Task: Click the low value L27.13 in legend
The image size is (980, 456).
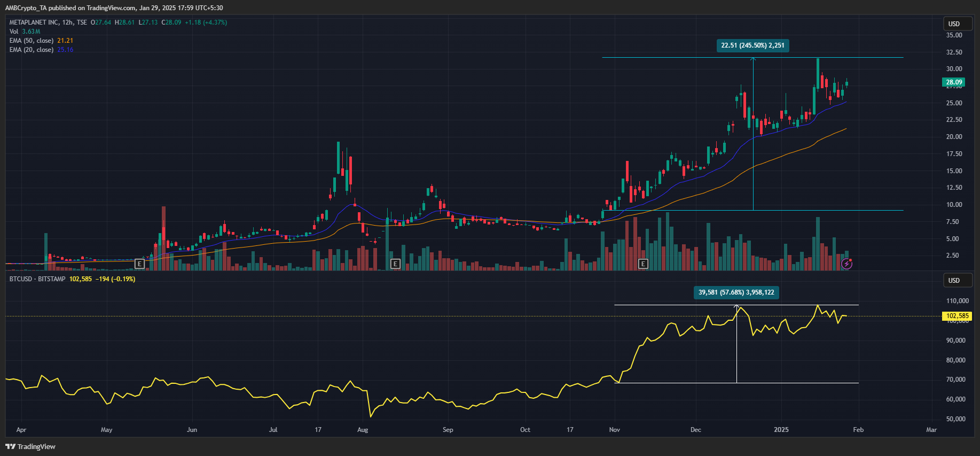Action: 148,22
